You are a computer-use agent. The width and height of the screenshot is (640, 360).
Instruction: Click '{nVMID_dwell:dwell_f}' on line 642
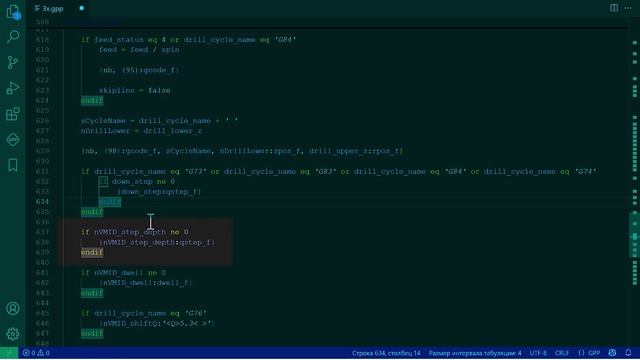click(x=145, y=283)
